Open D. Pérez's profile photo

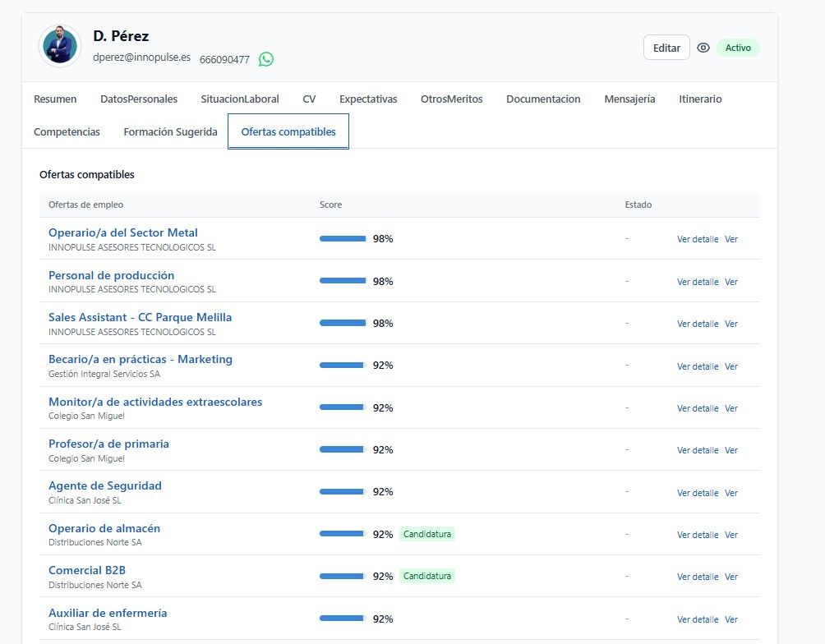tap(60, 46)
